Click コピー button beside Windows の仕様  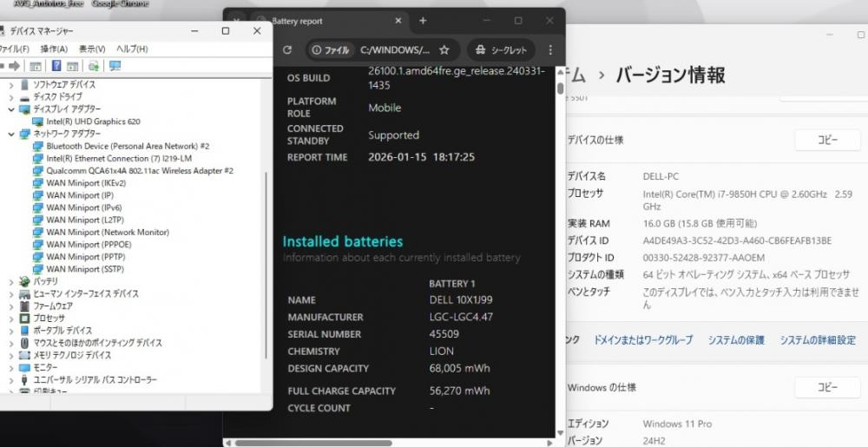pyautogui.click(x=827, y=387)
